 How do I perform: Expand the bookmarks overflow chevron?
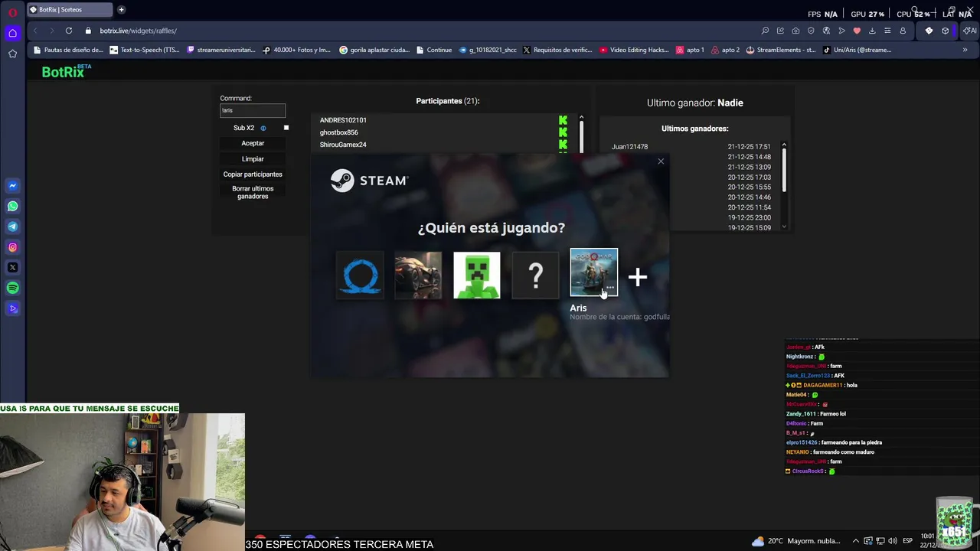965,50
